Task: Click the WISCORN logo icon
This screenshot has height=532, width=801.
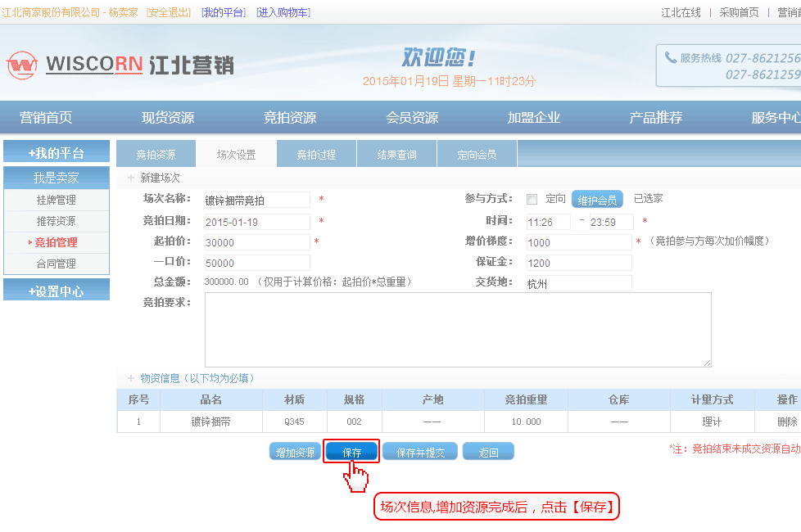Action: [x=22, y=65]
